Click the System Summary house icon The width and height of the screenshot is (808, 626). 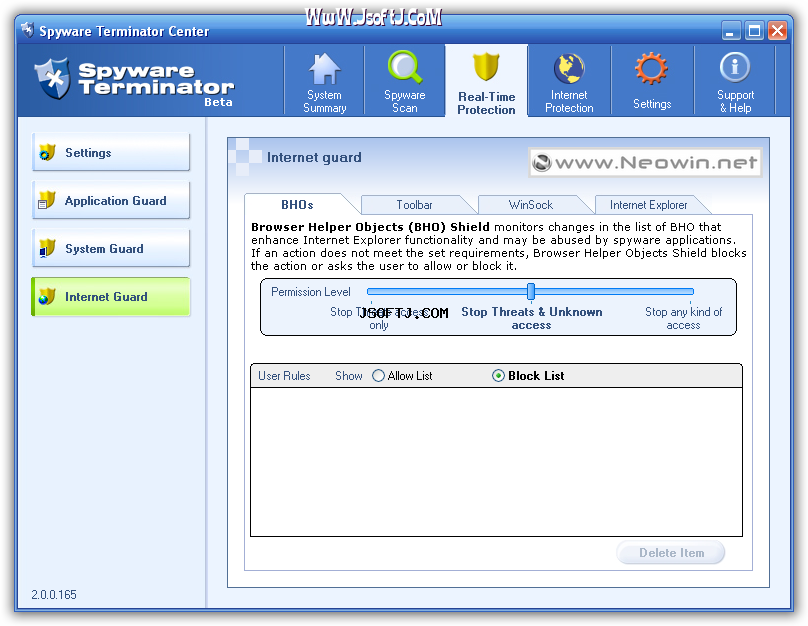tap(325, 69)
